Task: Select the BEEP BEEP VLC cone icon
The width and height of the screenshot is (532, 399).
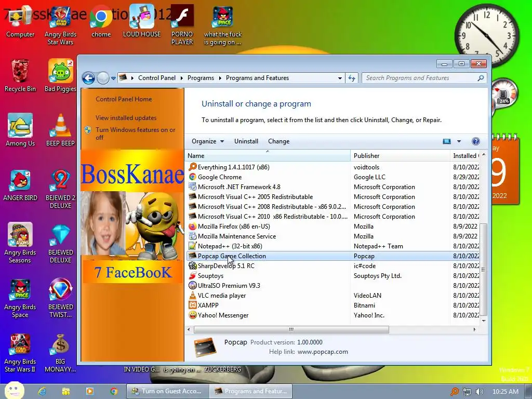Action: [x=60, y=130]
